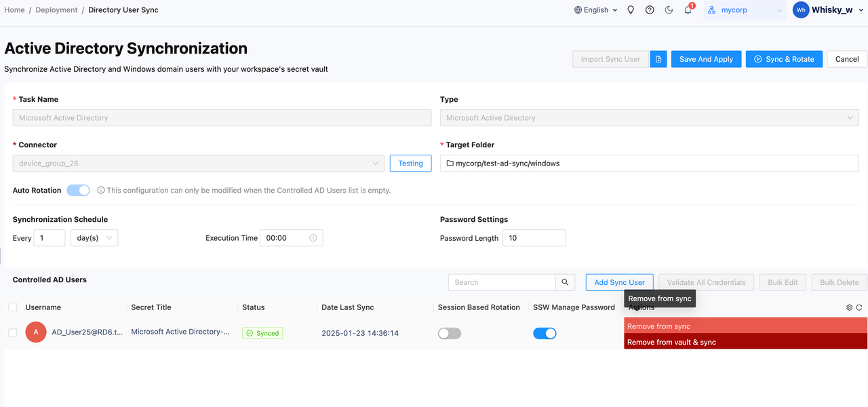Click the date 2025-01-23 14:36:14
This screenshot has height=407, width=868.
point(360,333)
